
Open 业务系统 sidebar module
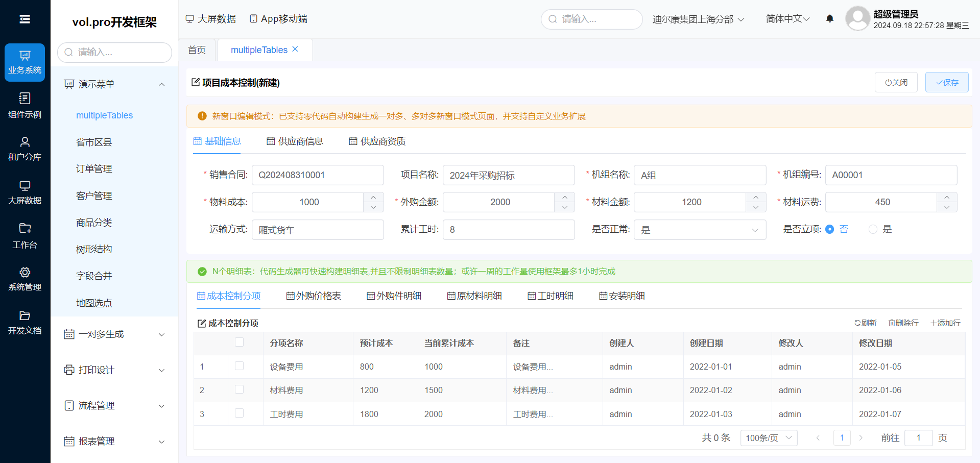click(25, 62)
